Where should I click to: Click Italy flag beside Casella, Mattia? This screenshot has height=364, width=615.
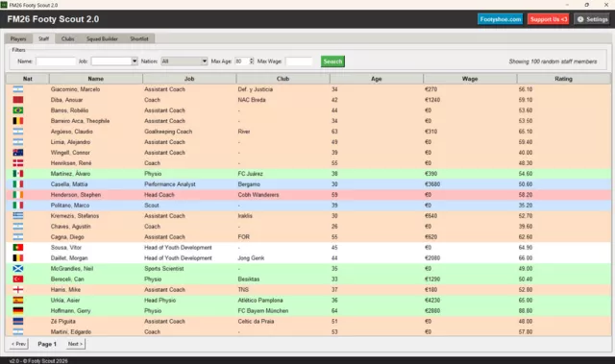(18, 184)
